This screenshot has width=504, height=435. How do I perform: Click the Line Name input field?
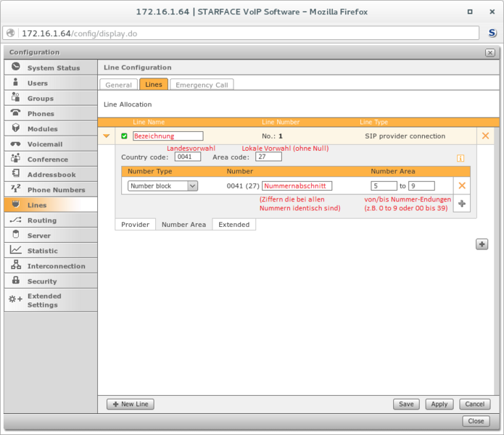point(168,136)
